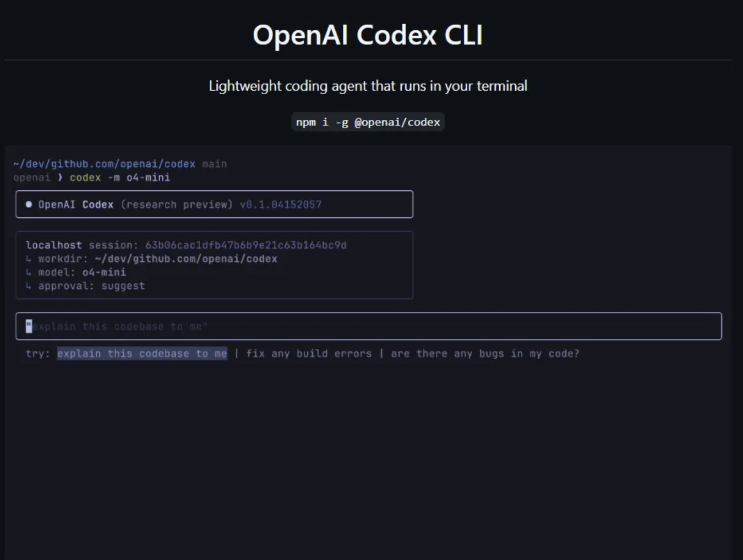Click the "OpenAI Codex CLI" page heading

pos(368,35)
